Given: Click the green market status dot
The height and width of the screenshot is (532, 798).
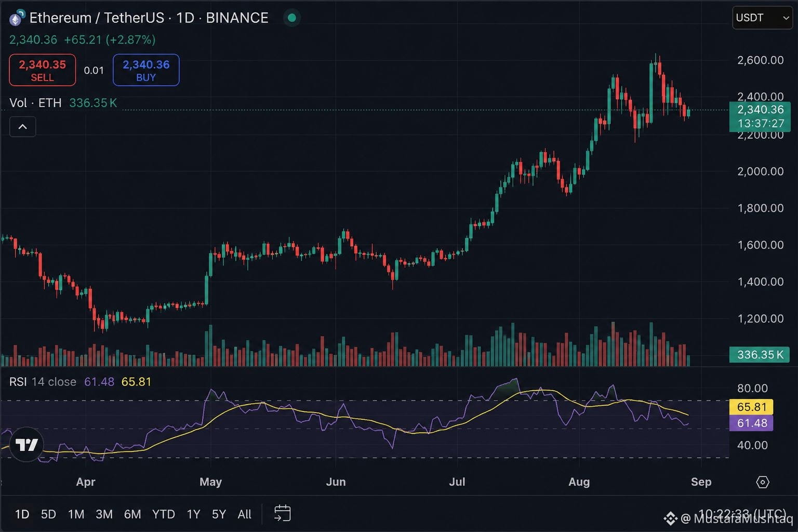Looking at the screenshot, I should (292, 18).
